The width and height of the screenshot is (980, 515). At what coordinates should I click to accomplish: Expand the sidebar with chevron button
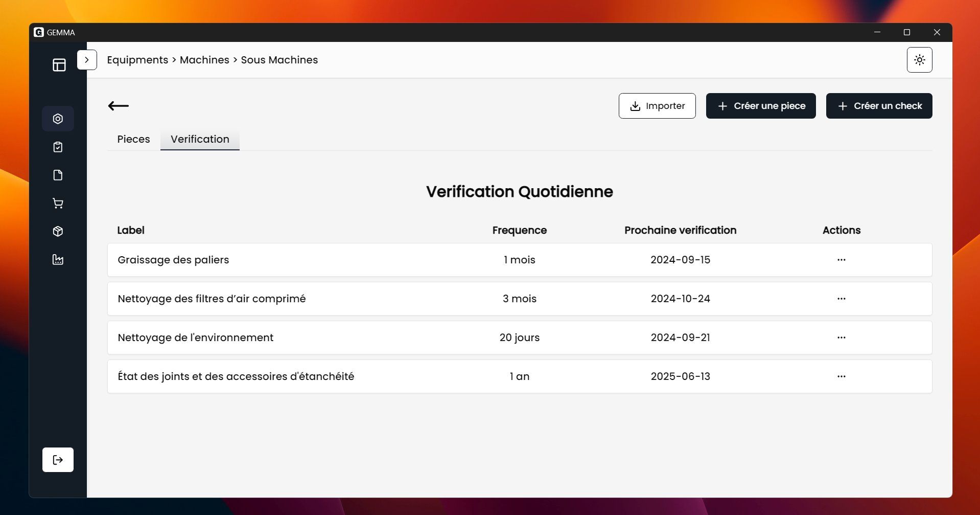(87, 60)
